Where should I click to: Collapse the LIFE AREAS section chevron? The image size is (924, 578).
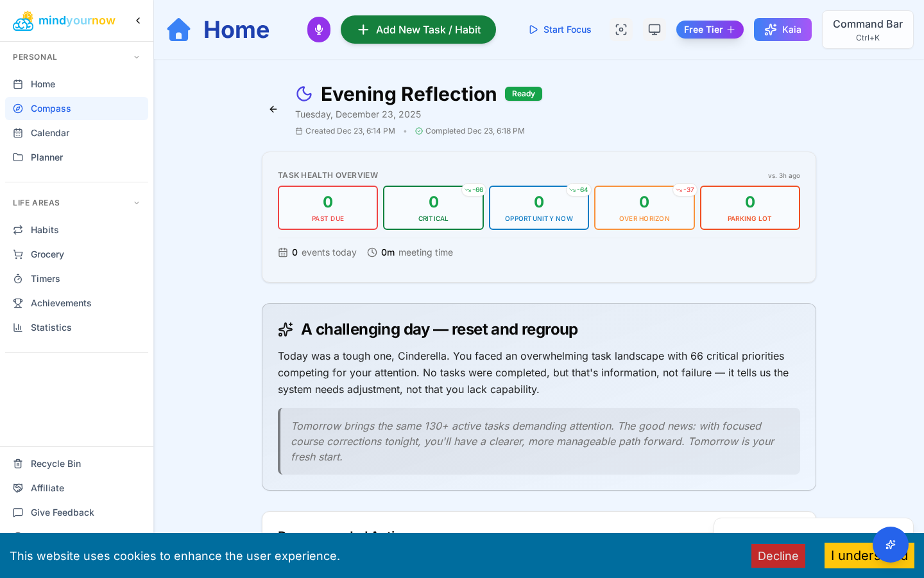pyautogui.click(x=136, y=202)
